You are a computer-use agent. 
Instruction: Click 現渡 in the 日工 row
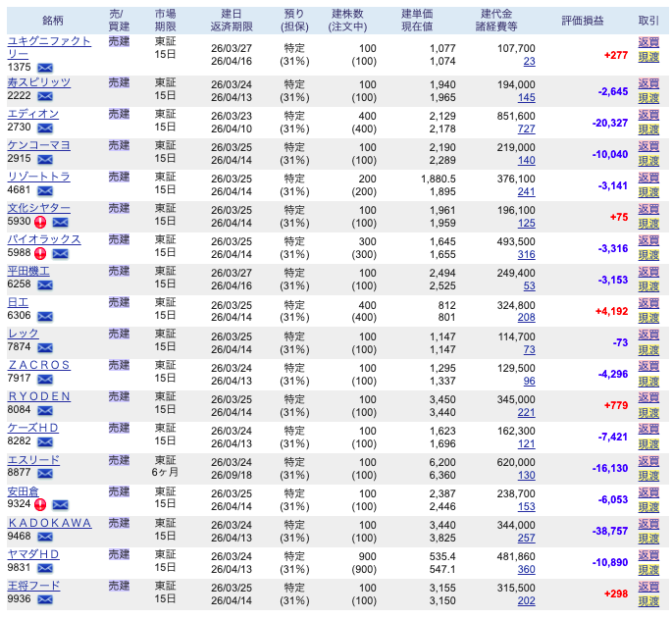pos(648,318)
